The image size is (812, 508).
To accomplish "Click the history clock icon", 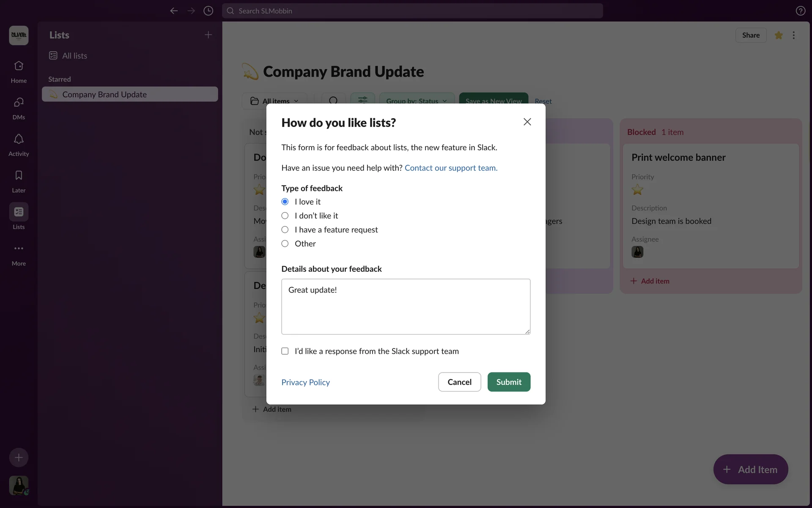I will (x=208, y=11).
